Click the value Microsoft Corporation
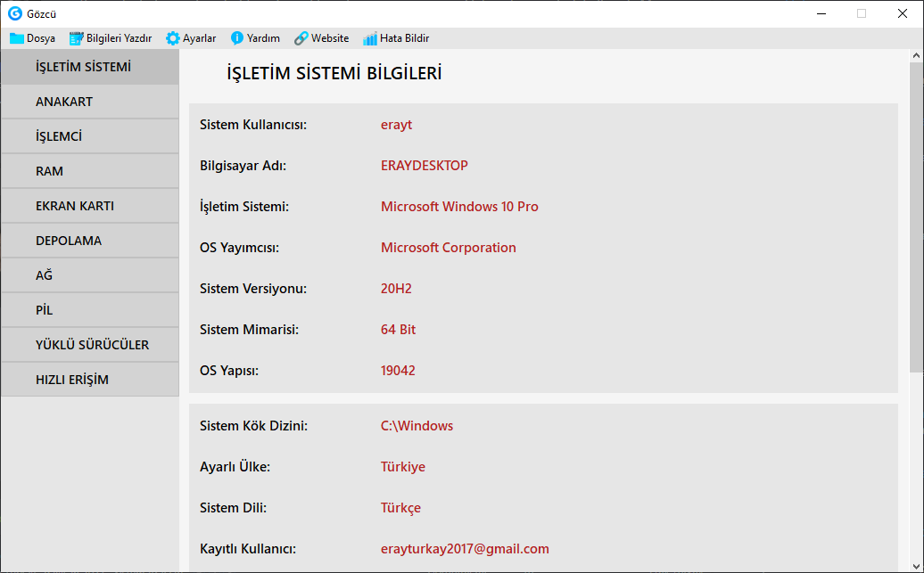 (449, 248)
